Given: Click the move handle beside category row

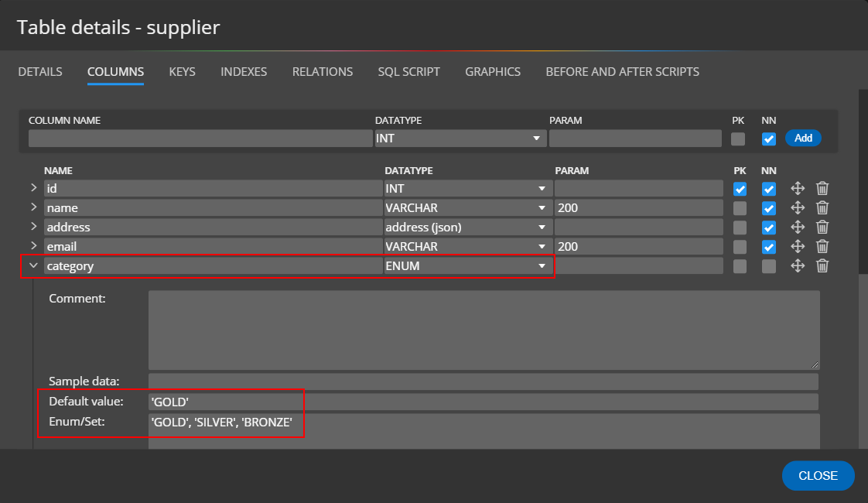Looking at the screenshot, I should [798, 265].
